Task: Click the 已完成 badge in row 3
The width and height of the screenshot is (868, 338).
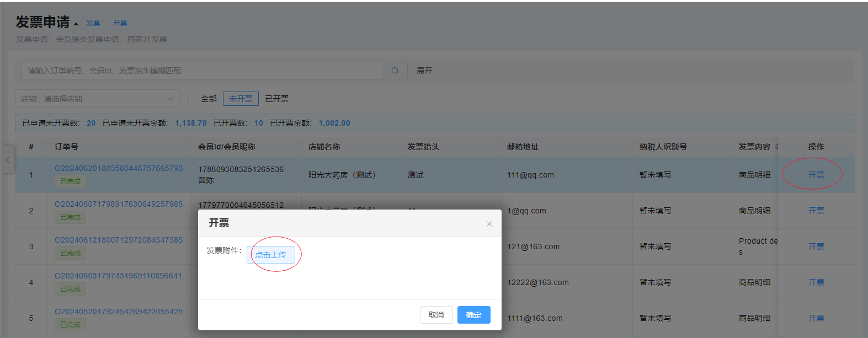Action: click(70, 253)
